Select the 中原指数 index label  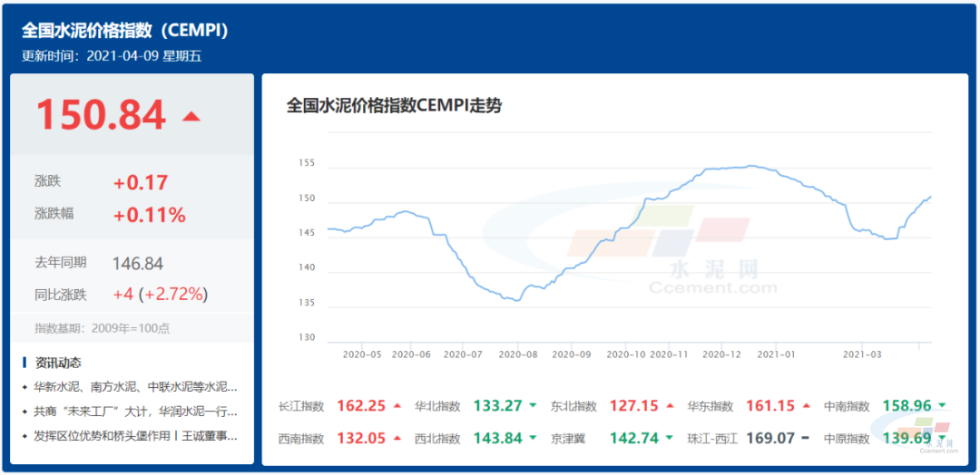click(x=847, y=439)
